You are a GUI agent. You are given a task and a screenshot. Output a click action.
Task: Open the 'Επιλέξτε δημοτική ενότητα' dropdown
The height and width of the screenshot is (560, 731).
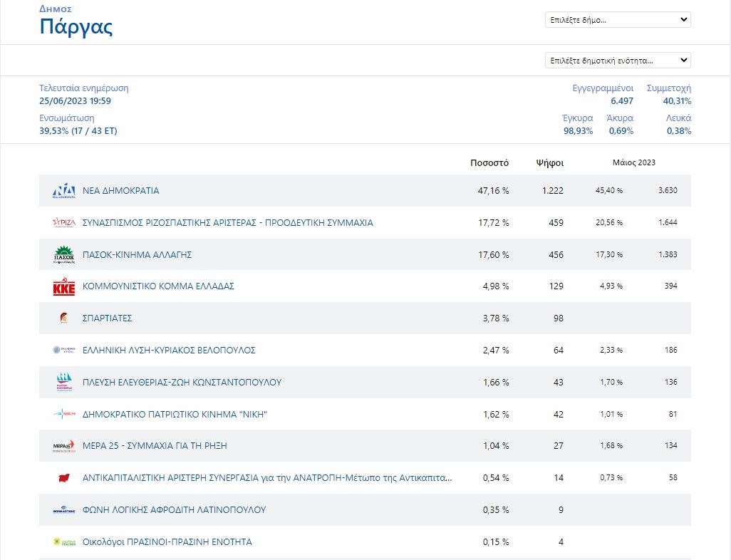618,61
